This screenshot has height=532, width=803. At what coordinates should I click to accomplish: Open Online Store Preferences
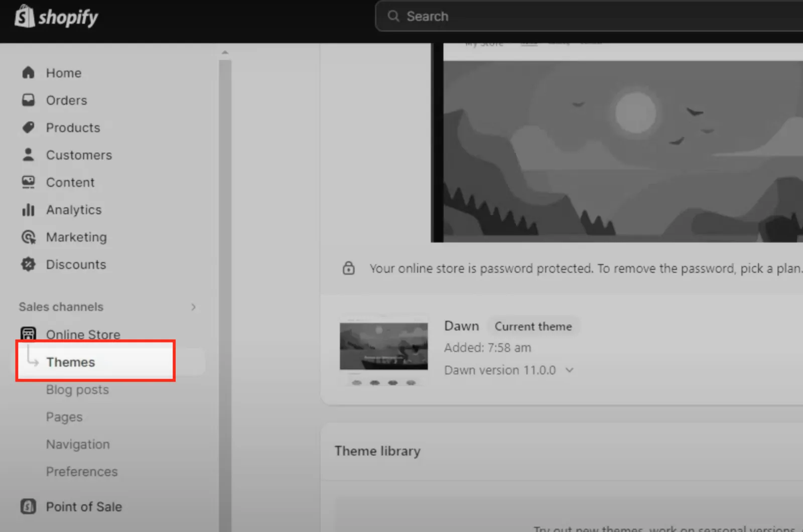coord(82,471)
